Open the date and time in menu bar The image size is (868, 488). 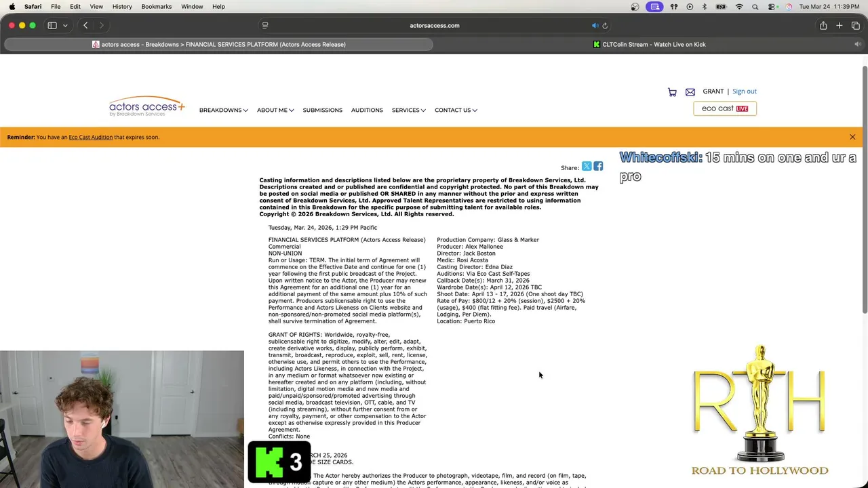pos(831,7)
